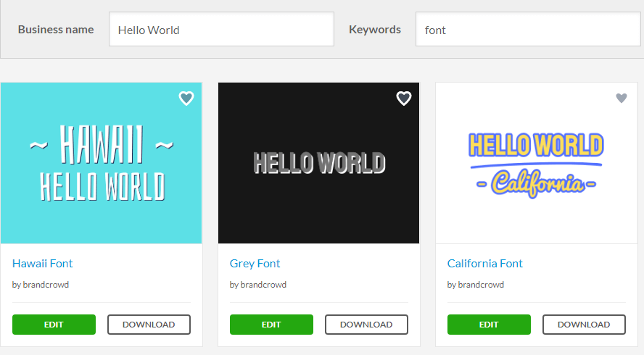644x355 pixels.
Task: Select the brandcrowd author under California Font
Action: tap(481, 285)
